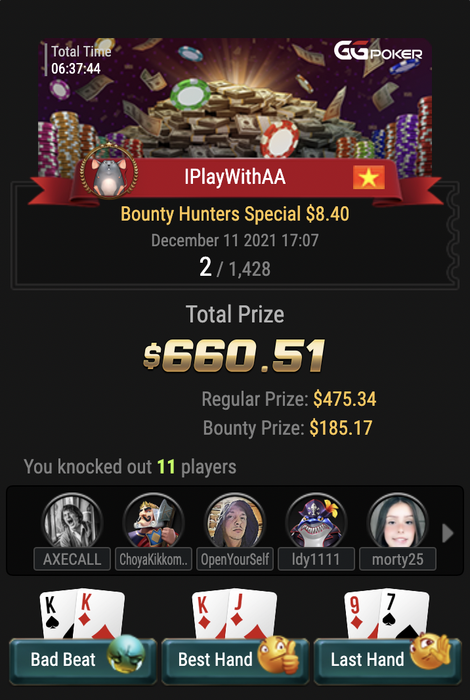
Task: Select the Jack of diamonds card
Action: click(252, 615)
